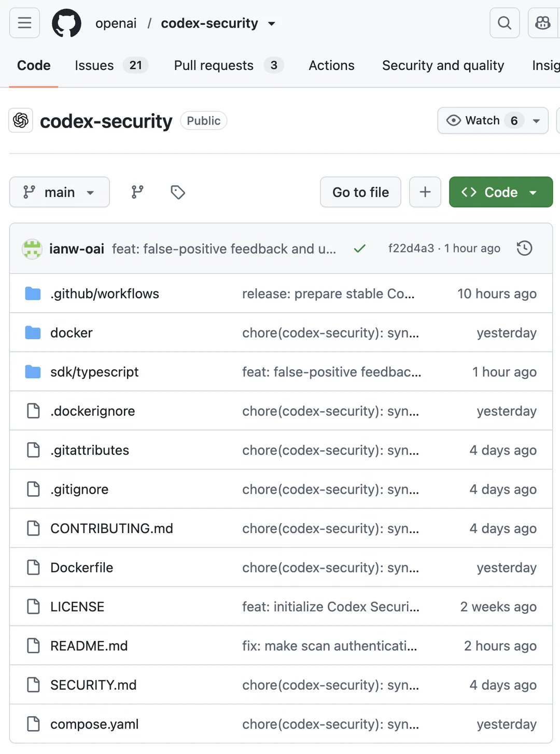
Task: Click the folder icon for sdk/typescript
Action: pyautogui.click(x=33, y=372)
